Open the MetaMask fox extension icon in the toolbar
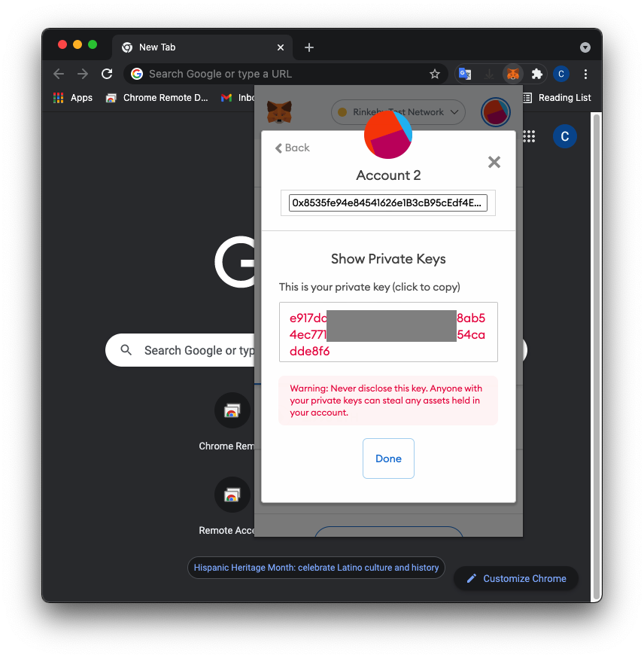The image size is (644, 658). coord(513,75)
